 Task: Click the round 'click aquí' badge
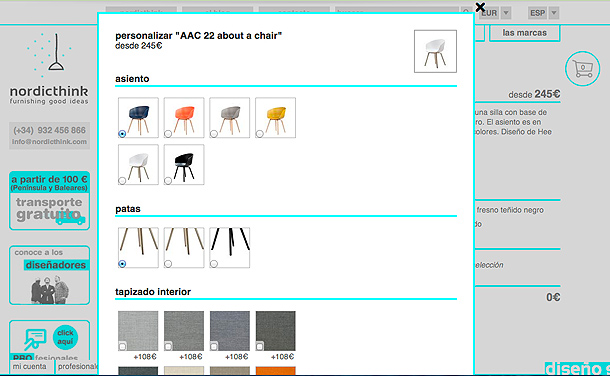(x=65, y=337)
